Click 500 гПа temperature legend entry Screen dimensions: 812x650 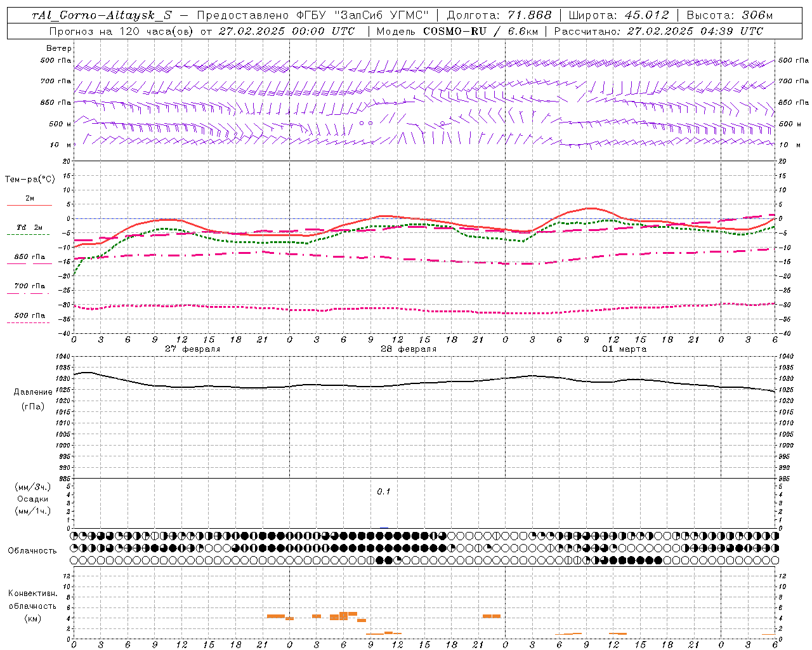[30, 315]
